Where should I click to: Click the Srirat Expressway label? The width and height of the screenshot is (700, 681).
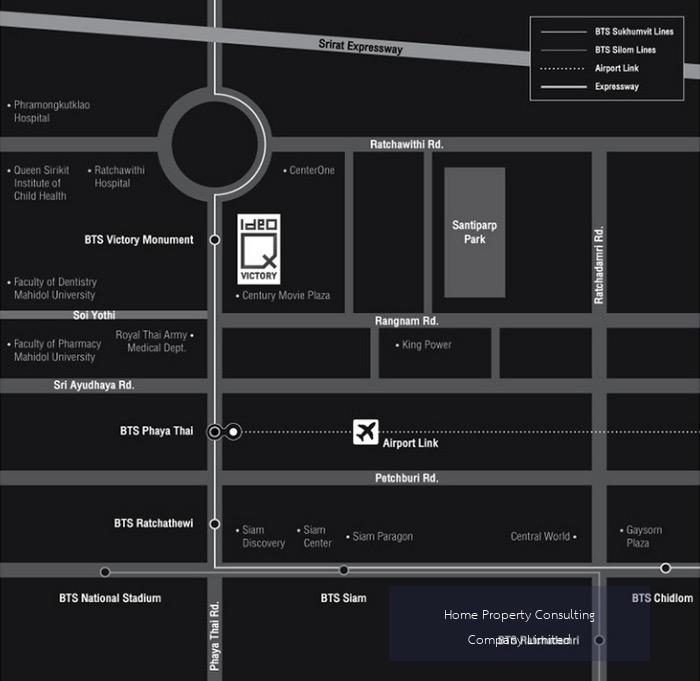click(360, 46)
